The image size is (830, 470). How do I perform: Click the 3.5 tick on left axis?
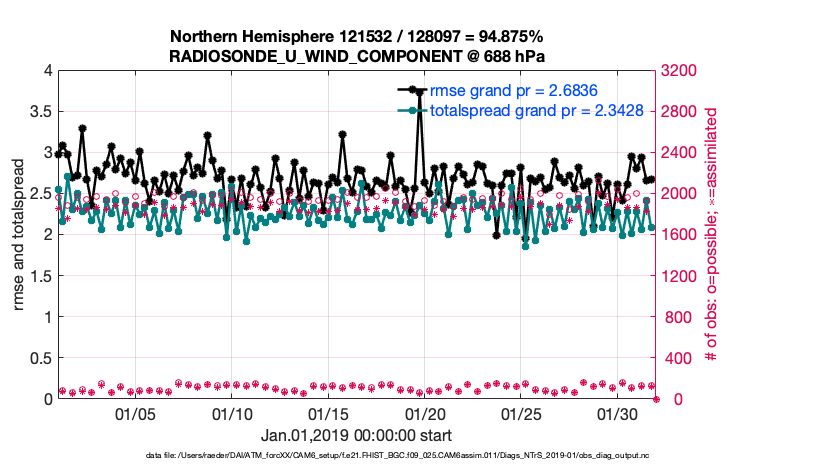[x=40, y=111]
